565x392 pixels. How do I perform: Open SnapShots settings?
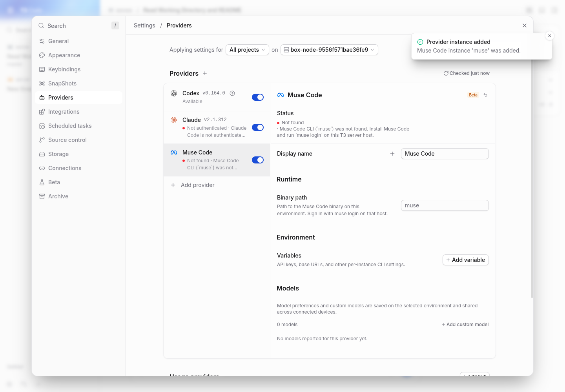pyautogui.click(x=78, y=83)
